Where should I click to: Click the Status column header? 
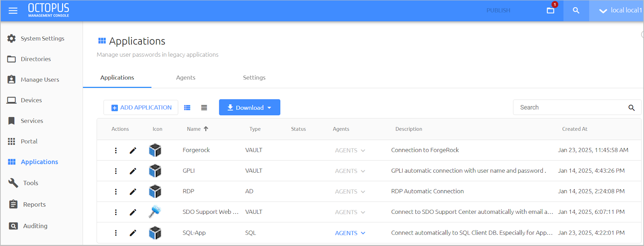[298, 129]
